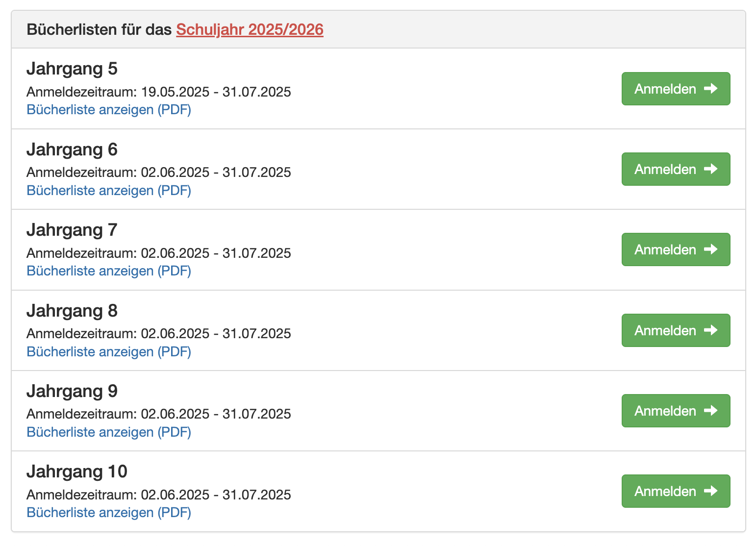Click the arrow icon in Jahrgang 9 Anmelden button
Image resolution: width=756 pixels, height=546 pixels.
(x=710, y=411)
